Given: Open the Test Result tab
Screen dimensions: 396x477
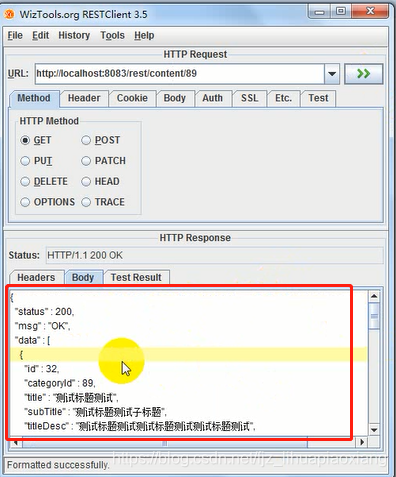Looking at the screenshot, I should click(136, 277).
